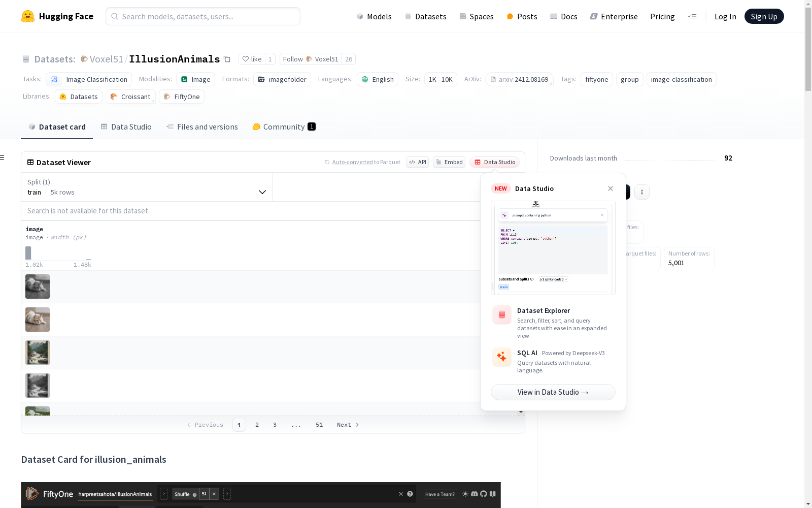This screenshot has width=812, height=508.
Task: Open the grayscale river landscape thumbnail
Action: click(x=38, y=386)
